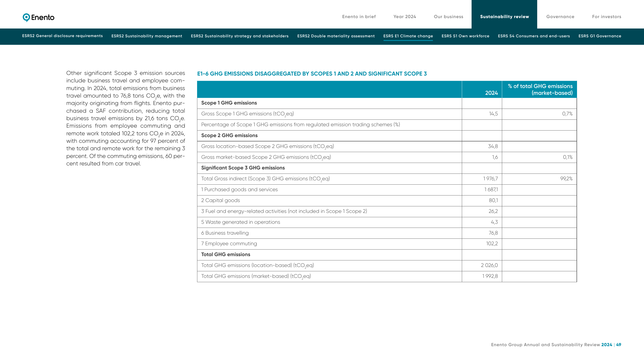Click the E1-6 GHG emissions table title
This screenshot has height=362, width=644.
coord(312,74)
